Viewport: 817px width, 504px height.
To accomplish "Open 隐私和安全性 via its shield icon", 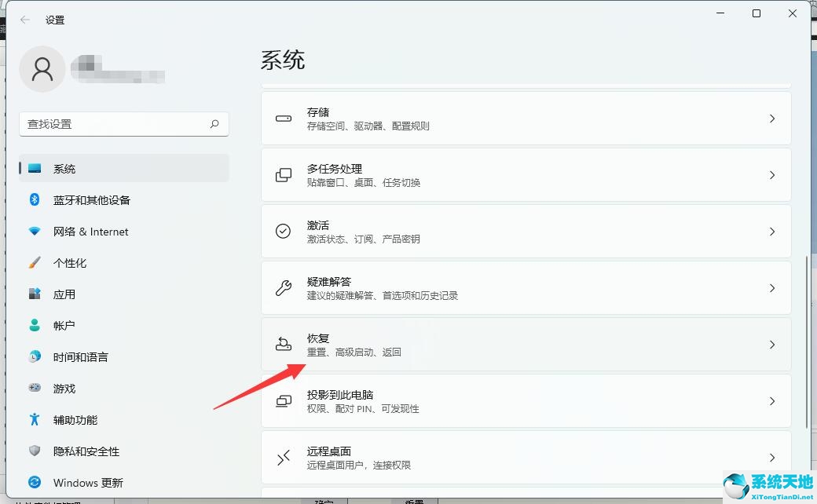I will 33,451.
